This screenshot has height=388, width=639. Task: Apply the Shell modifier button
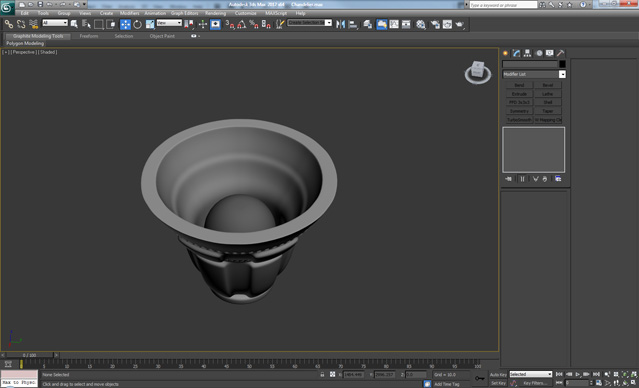(548, 102)
